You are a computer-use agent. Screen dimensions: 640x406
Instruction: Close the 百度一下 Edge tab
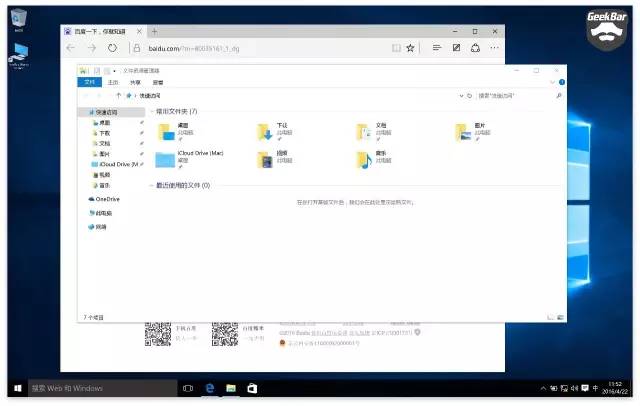pyautogui.click(x=139, y=31)
